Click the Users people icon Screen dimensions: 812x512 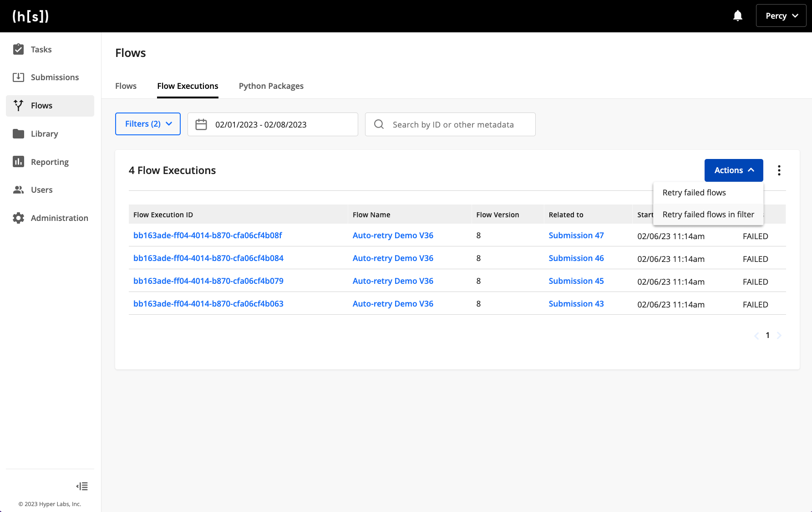[x=18, y=190]
